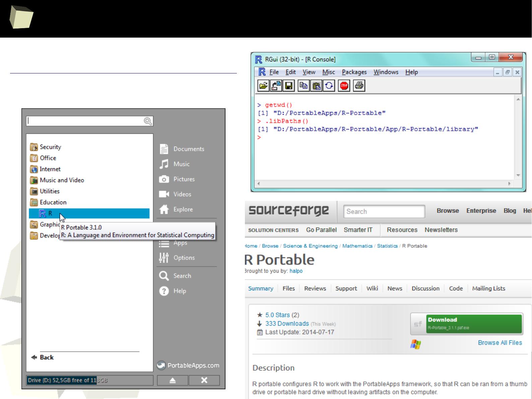Open Packages menu in RGui
The image size is (532, 399).
tap(354, 72)
